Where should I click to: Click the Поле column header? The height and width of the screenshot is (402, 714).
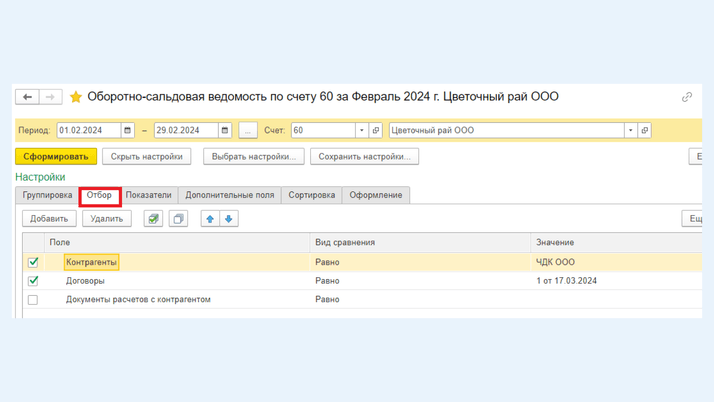(177, 243)
